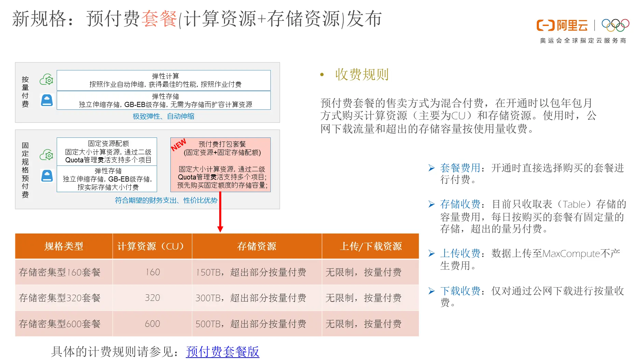This screenshot has width=644, height=360.
Task: Click the 套餐费用 bullet label
Action: (460, 168)
